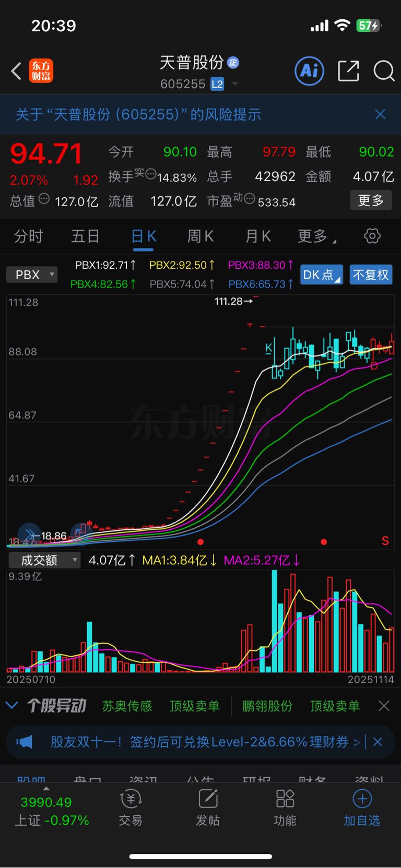Tap the back arrow icon
401x868 pixels.
(x=16, y=71)
